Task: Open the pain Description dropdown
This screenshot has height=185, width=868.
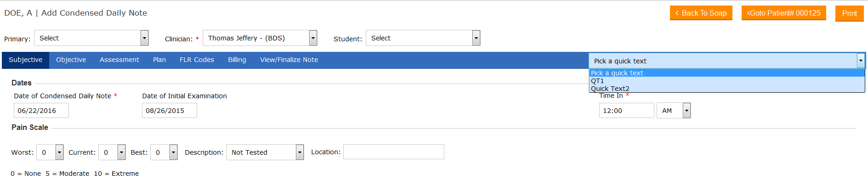Action: point(265,152)
